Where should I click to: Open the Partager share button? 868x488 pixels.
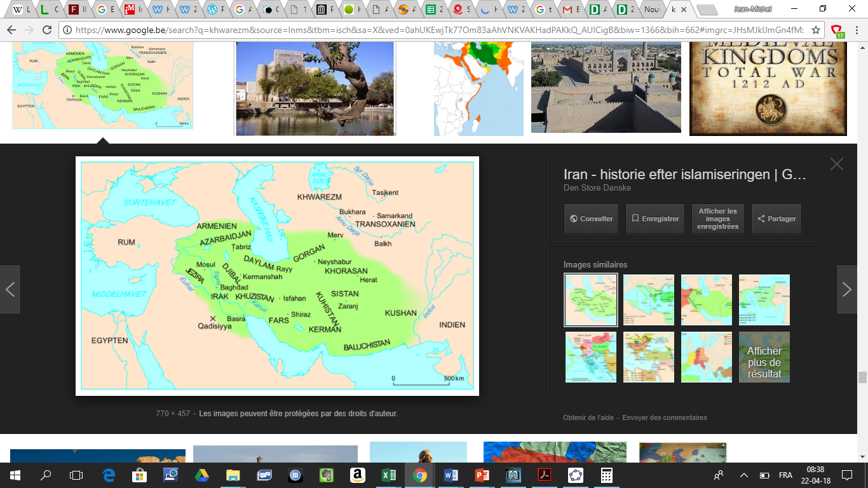[776, 219]
